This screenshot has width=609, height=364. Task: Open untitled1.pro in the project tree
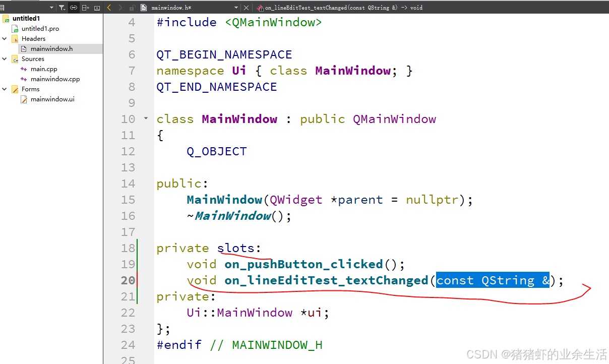(x=40, y=29)
